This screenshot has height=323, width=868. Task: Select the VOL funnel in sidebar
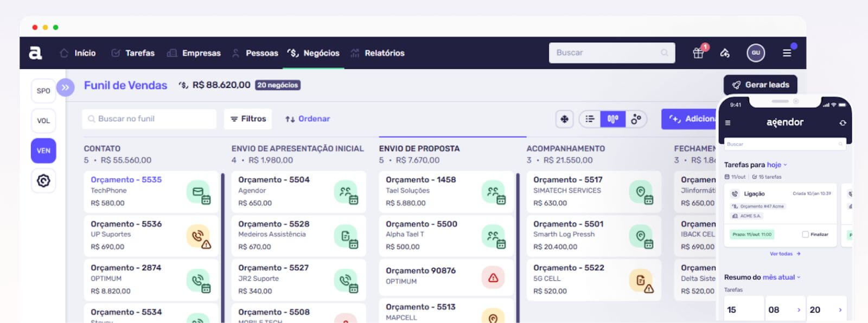pyautogui.click(x=43, y=120)
